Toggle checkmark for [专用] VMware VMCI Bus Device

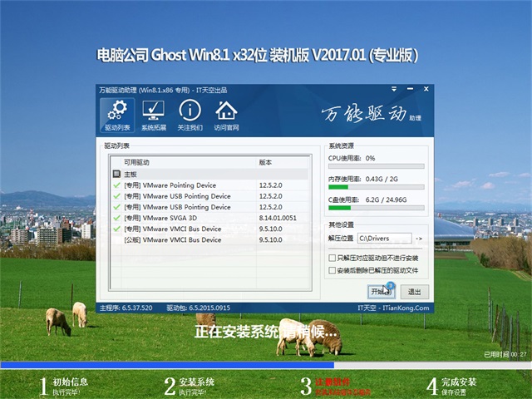click(x=116, y=229)
